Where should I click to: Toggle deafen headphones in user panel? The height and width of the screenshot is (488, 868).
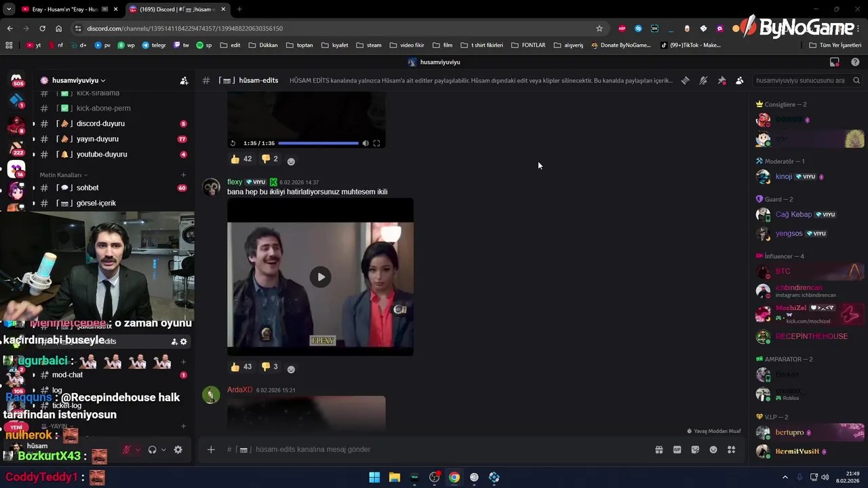[x=153, y=449]
